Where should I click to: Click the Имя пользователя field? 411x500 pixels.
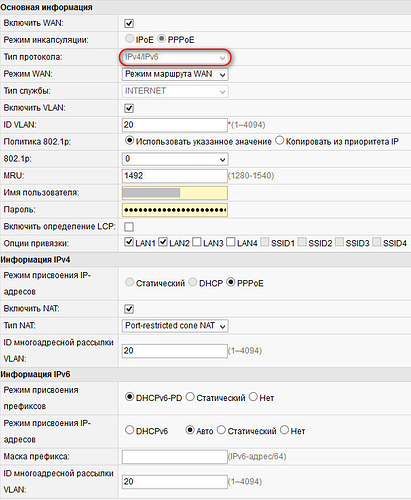pyautogui.click(x=175, y=193)
